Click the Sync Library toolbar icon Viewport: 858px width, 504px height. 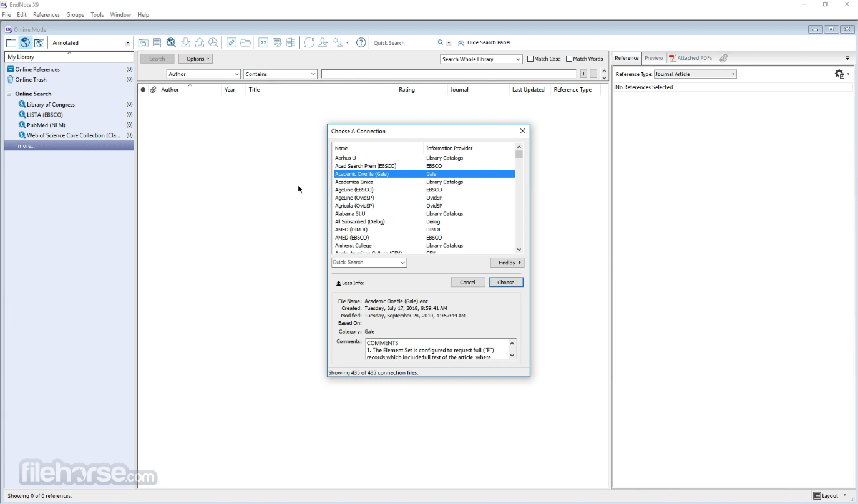[309, 43]
